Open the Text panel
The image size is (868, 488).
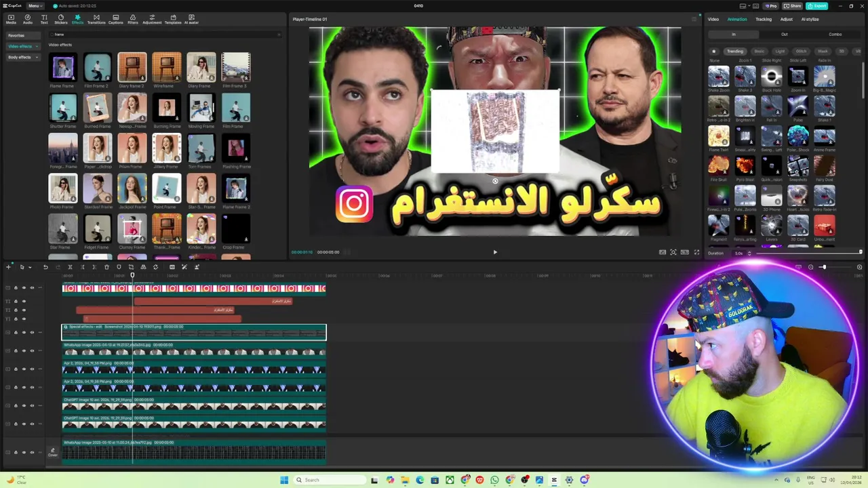pyautogui.click(x=44, y=19)
